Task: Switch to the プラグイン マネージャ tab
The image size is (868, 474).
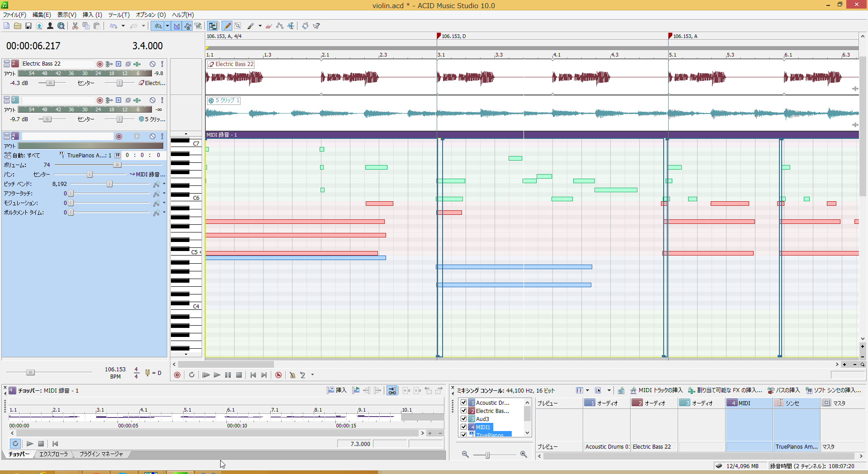Action: point(101,454)
